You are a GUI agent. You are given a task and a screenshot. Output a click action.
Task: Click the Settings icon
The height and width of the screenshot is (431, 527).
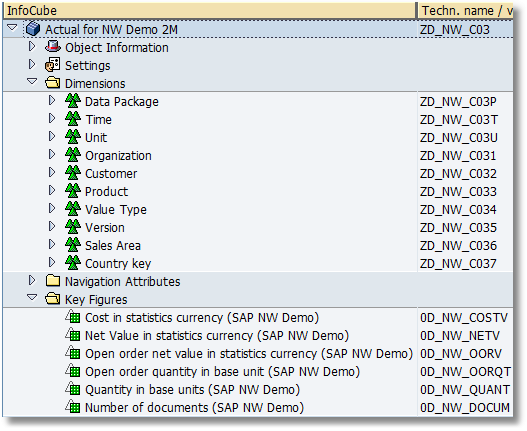click(x=53, y=65)
